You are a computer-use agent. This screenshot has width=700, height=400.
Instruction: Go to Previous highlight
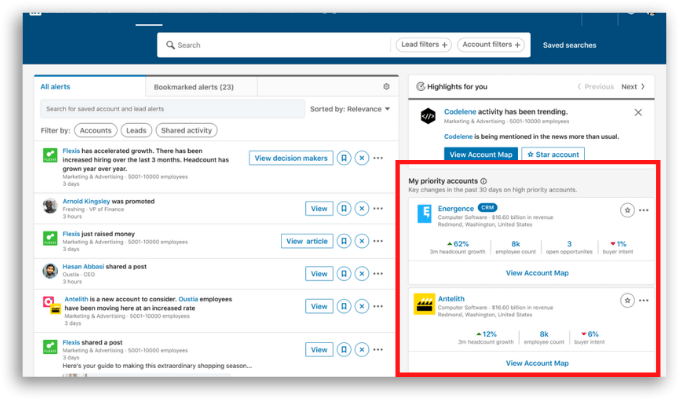click(596, 87)
